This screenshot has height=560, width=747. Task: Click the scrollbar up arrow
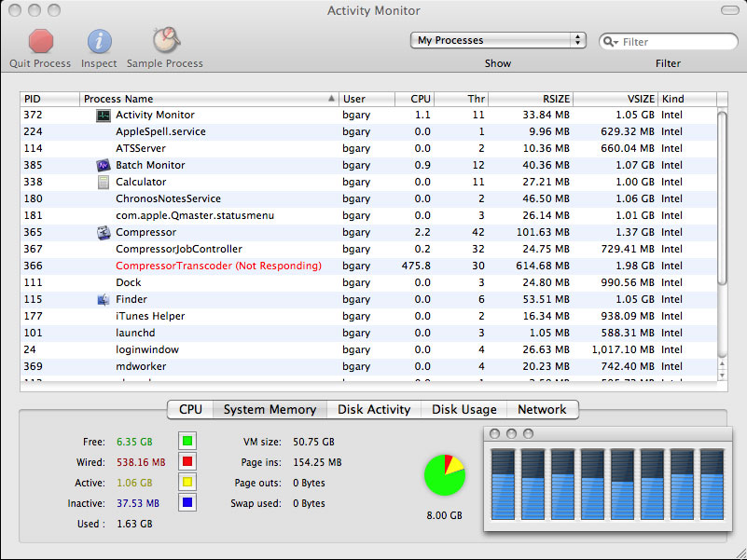(x=722, y=364)
